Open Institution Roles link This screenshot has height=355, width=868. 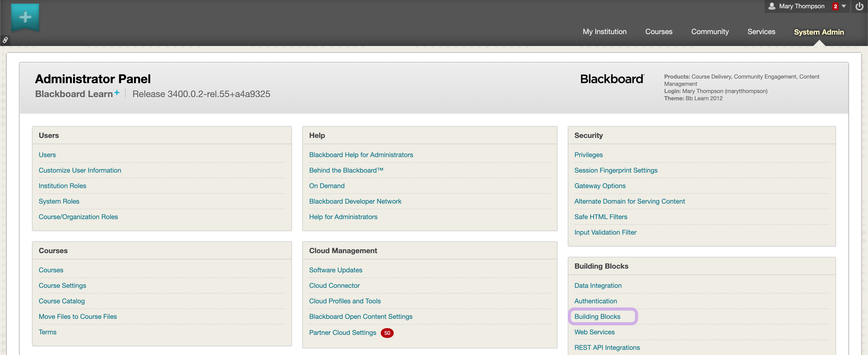tap(62, 186)
